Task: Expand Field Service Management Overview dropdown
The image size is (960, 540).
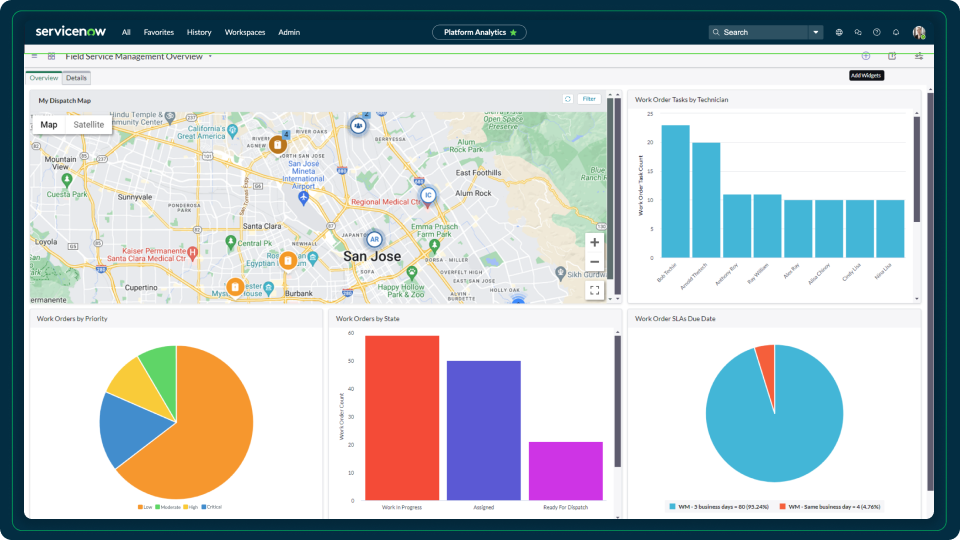Action: pyautogui.click(x=211, y=57)
